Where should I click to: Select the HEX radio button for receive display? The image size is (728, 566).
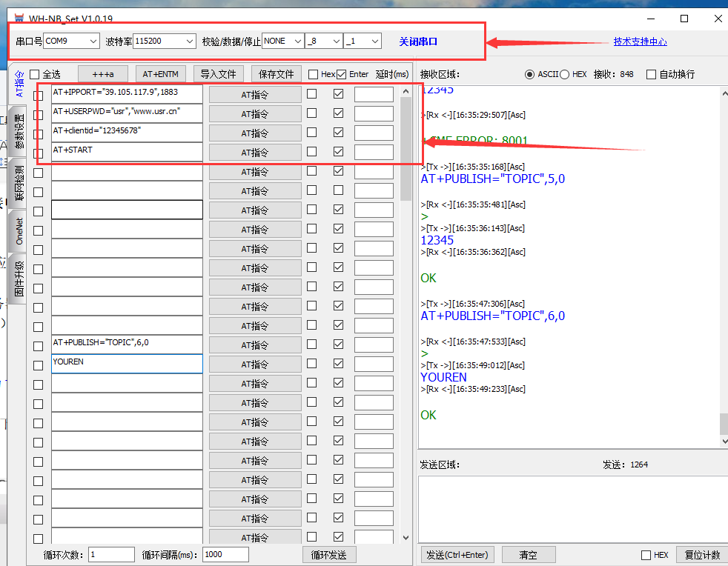[565, 74]
